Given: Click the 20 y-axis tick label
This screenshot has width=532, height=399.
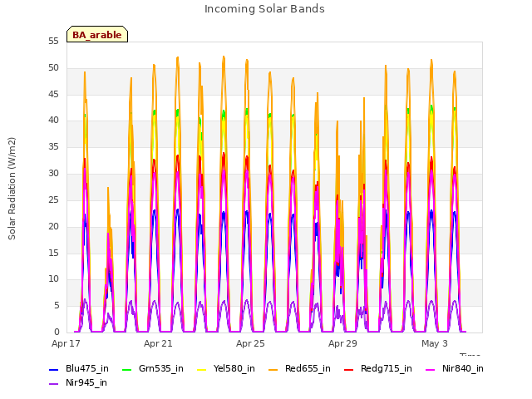Looking at the screenshot, I should (x=53, y=226).
